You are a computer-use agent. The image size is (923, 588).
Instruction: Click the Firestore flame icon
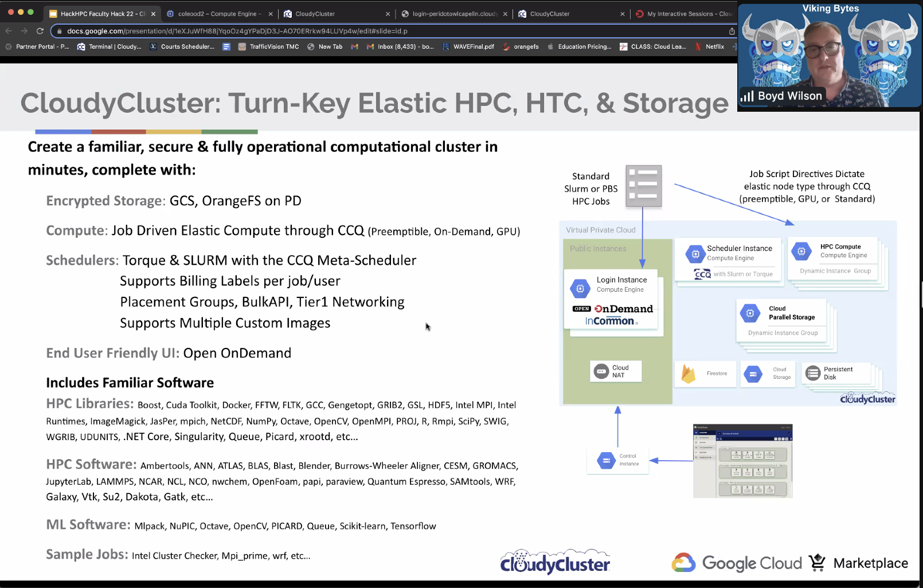click(688, 374)
